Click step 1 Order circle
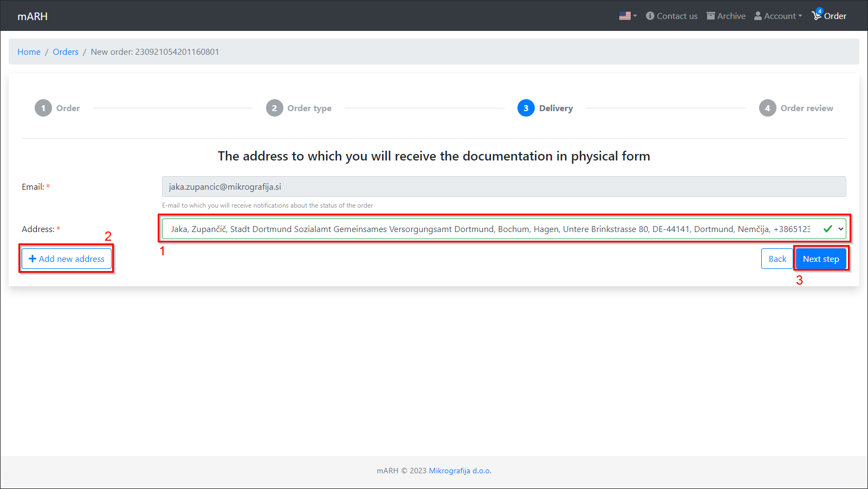This screenshot has height=489, width=868. coord(43,108)
